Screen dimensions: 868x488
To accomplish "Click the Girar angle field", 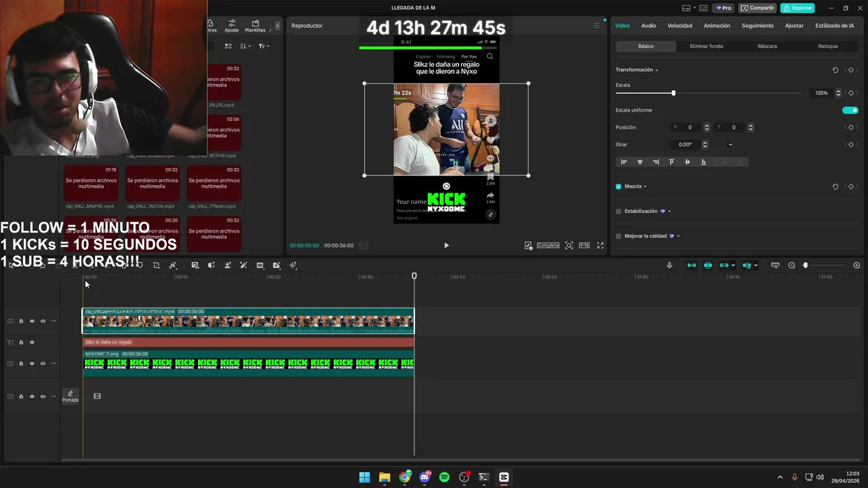I will (x=685, y=144).
